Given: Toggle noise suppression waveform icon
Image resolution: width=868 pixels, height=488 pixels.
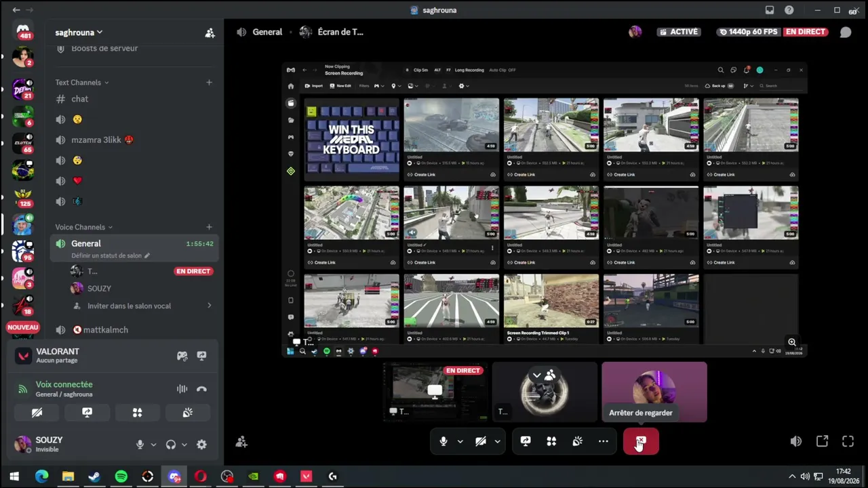Looking at the screenshot, I should (182, 389).
